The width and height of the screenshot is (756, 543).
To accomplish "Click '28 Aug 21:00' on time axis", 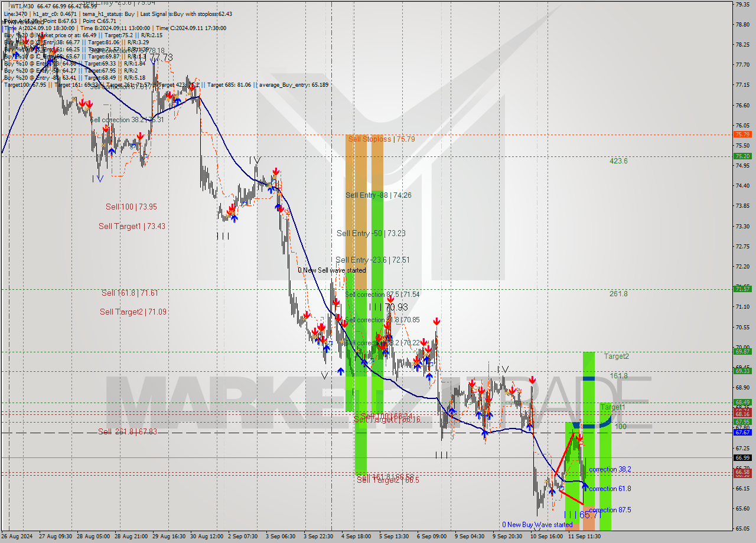I will pyautogui.click(x=132, y=537).
